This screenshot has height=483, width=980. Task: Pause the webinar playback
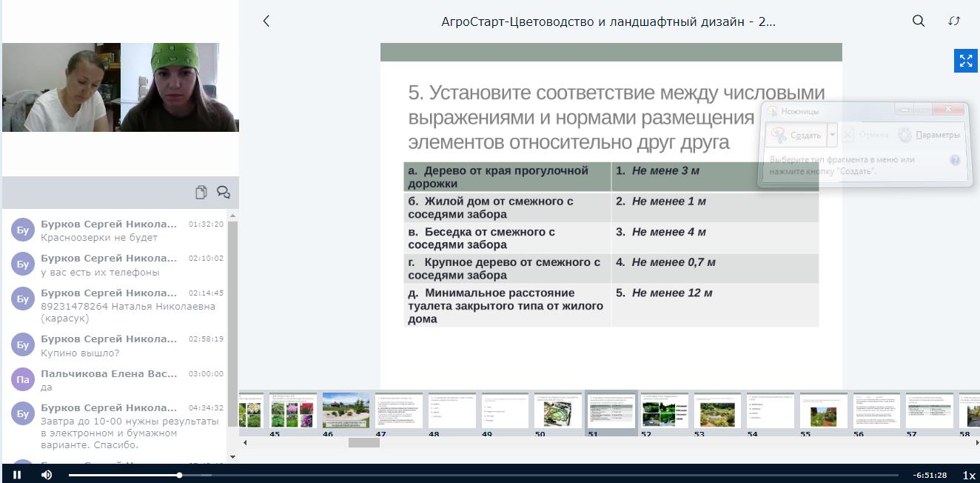17,475
